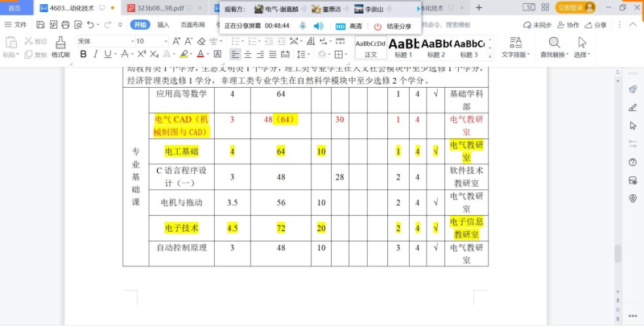Click the text highlight color marker
The width and height of the screenshot is (644, 326).
[184, 55]
